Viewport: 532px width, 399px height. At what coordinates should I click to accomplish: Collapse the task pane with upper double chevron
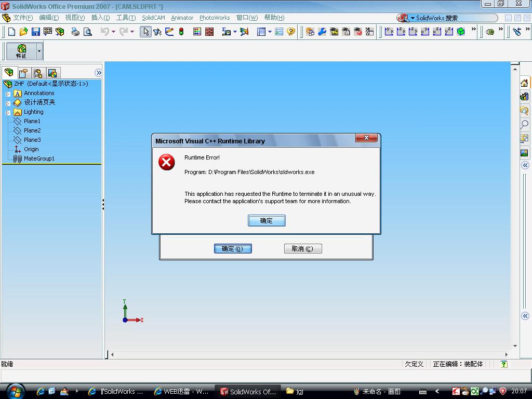pos(525,165)
